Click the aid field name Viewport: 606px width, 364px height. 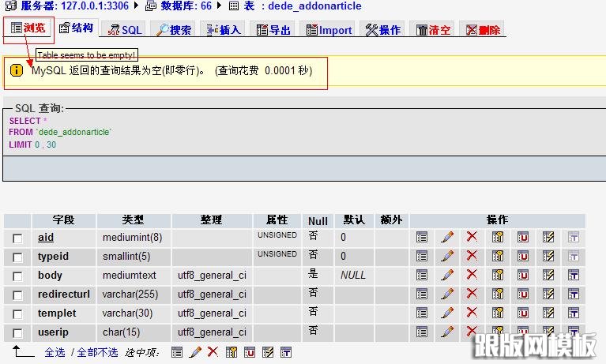tap(46, 237)
